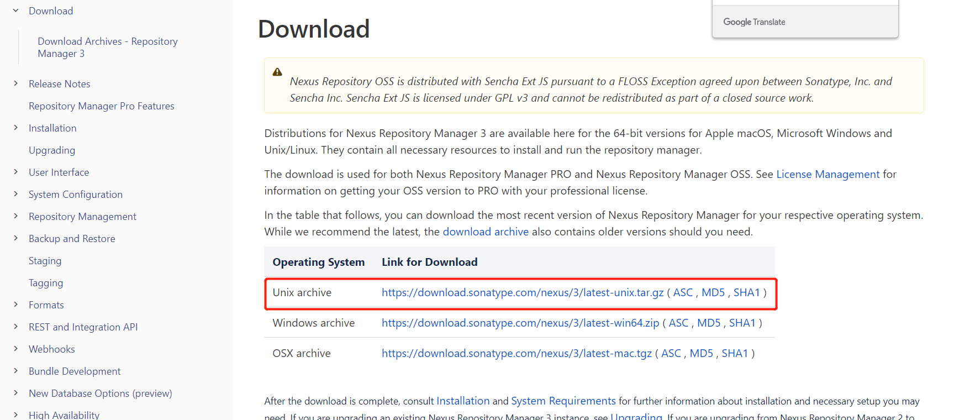Expand the Release Notes chevron
This screenshot has height=420, width=980.
[15, 83]
